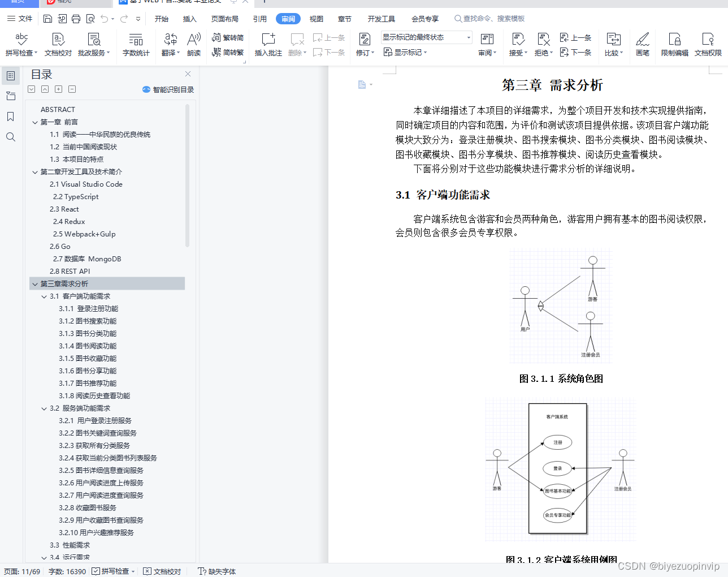Viewport: 728px width, 577px height.
Task: Open the 比较 document compare tool
Action: (x=613, y=44)
